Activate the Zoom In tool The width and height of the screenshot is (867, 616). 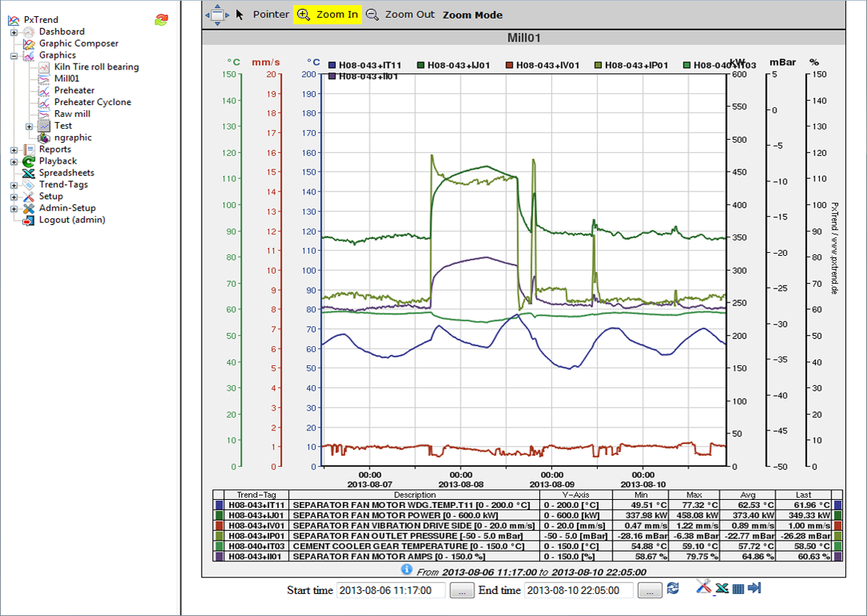pyautogui.click(x=328, y=15)
